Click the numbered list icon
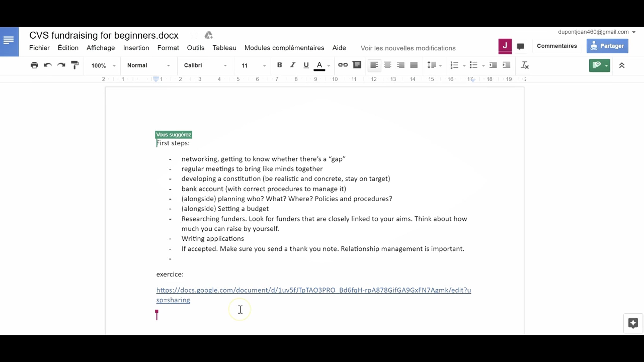 454,65
